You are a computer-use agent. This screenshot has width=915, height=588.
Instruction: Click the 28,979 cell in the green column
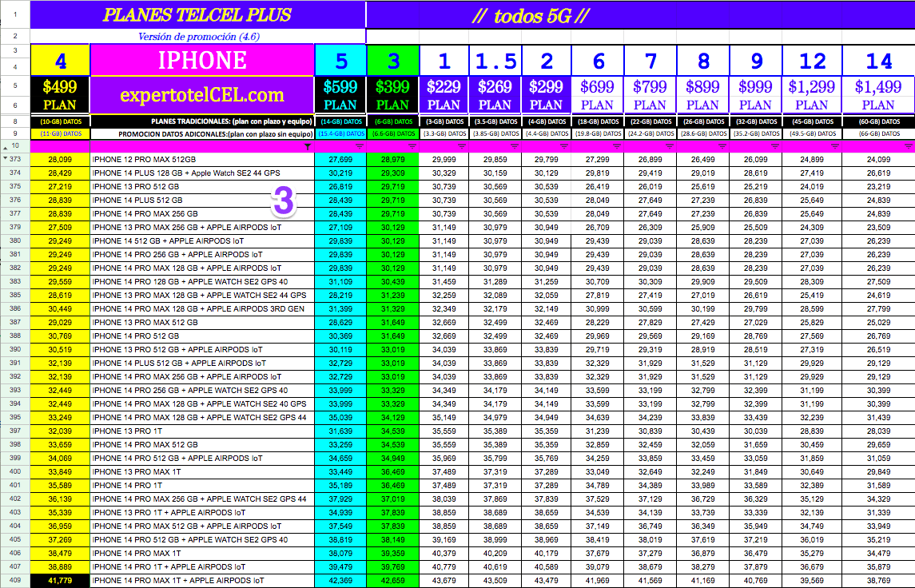pyautogui.click(x=392, y=159)
